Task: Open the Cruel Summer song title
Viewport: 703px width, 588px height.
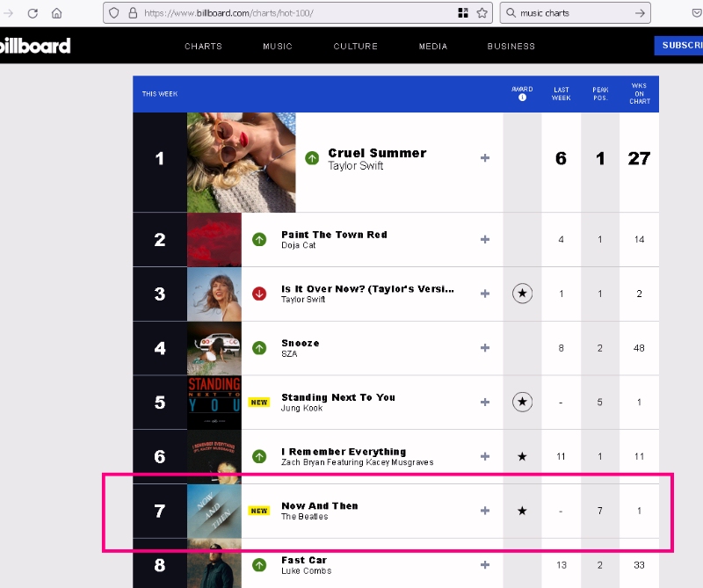Action: pyautogui.click(x=377, y=153)
